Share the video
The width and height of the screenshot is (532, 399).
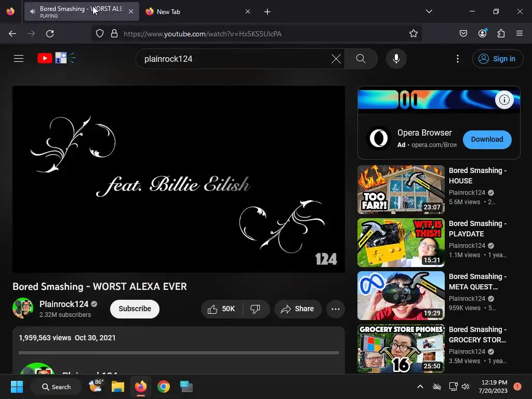coord(298,309)
